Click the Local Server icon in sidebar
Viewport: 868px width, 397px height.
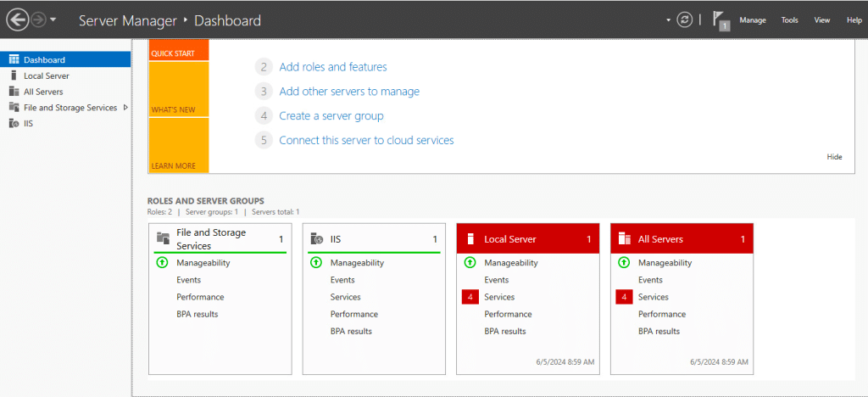14,75
